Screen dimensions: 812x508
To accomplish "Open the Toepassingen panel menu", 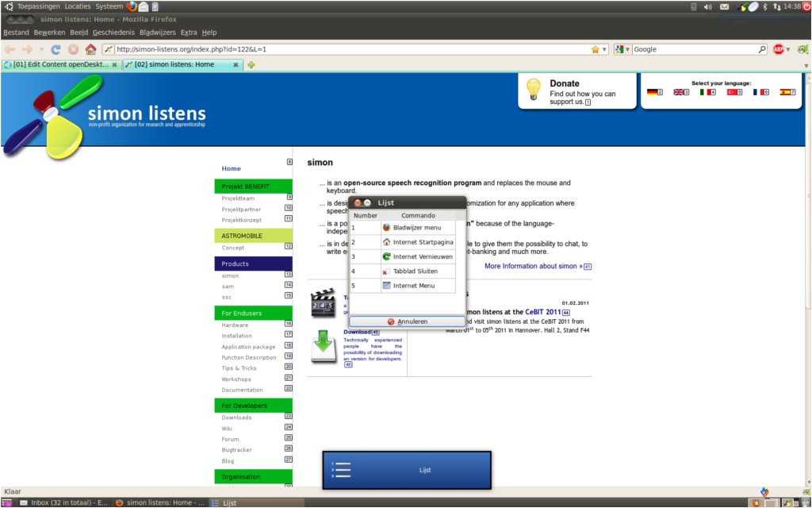I will (x=38, y=6).
